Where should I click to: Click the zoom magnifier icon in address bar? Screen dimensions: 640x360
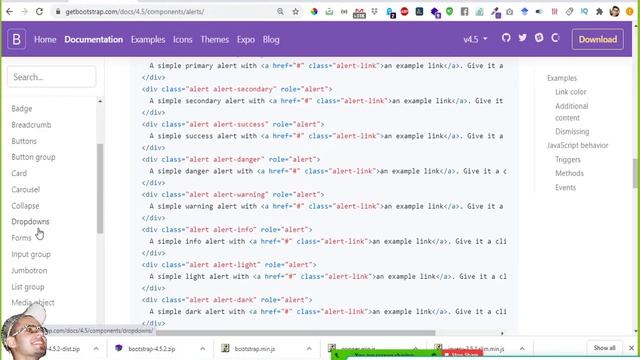coord(280,12)
